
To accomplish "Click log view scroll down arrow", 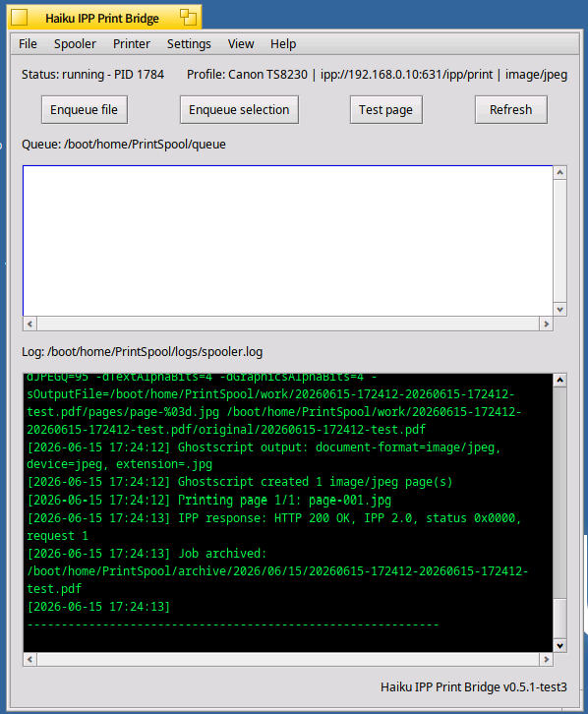I will click(559, 646).
